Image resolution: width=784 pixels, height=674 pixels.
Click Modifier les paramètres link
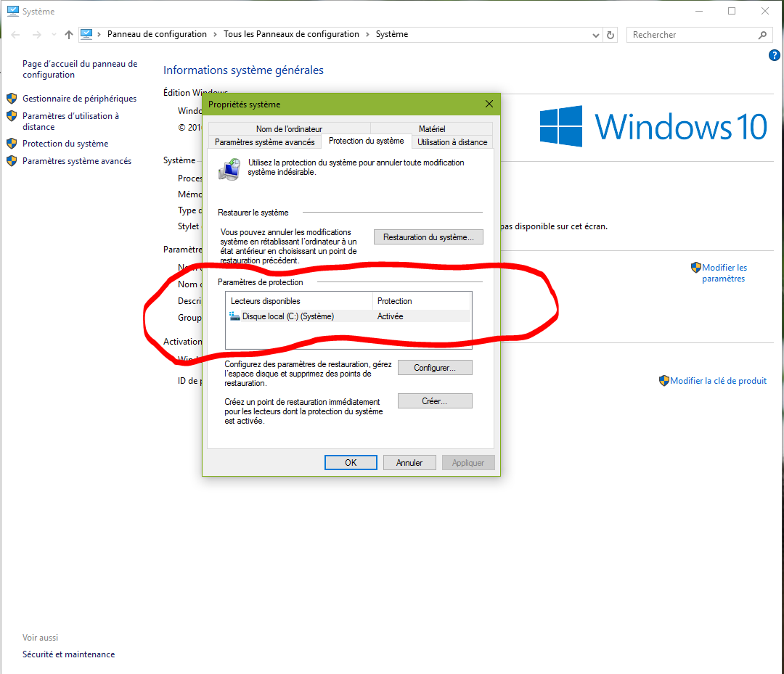(x=724, y=273)
